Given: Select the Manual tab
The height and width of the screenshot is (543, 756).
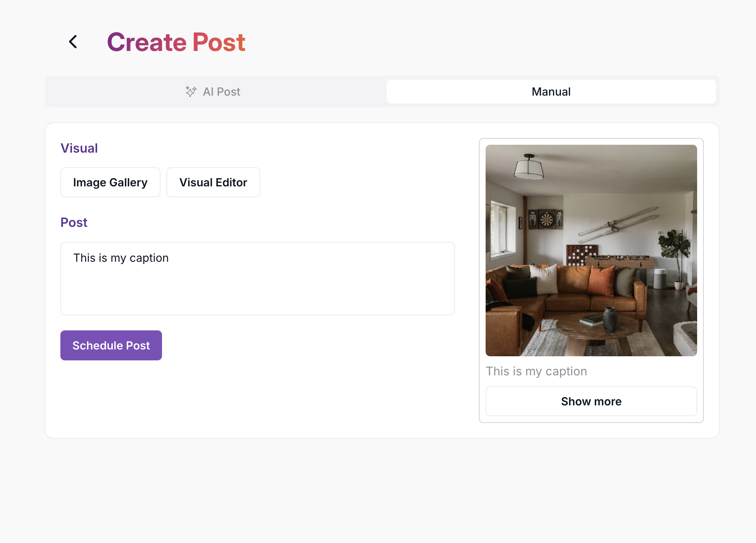Looking at the screenshot, I should coord(550,91).
